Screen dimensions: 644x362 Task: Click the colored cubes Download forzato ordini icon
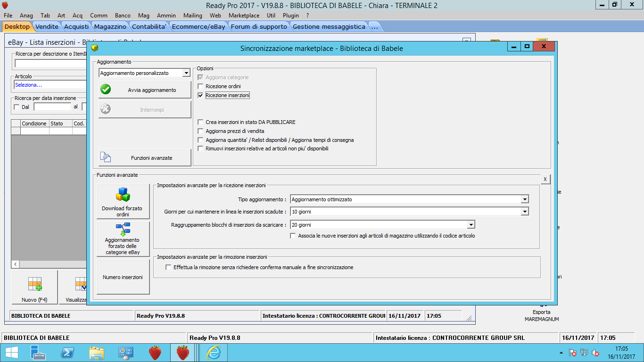[123, 195]
